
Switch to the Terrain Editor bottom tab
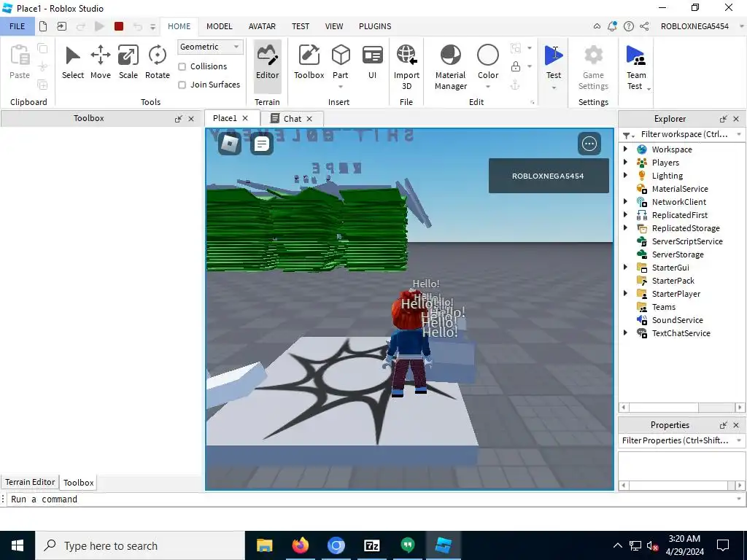click(30, 482)
